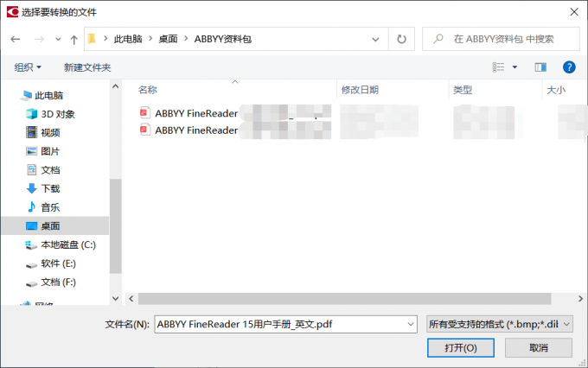This screenshot has height=368, width=588.
Task: Open the 所有受支持的格式 file type dropdown
Action: coord(500,324)
